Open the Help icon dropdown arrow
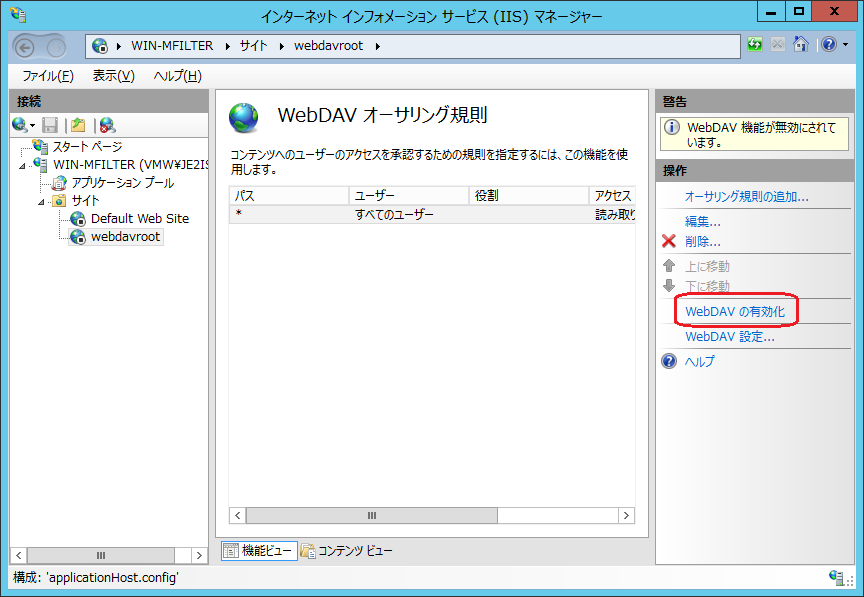The width and height of the screenshot is (864, 597). click(x=845, y=45)
